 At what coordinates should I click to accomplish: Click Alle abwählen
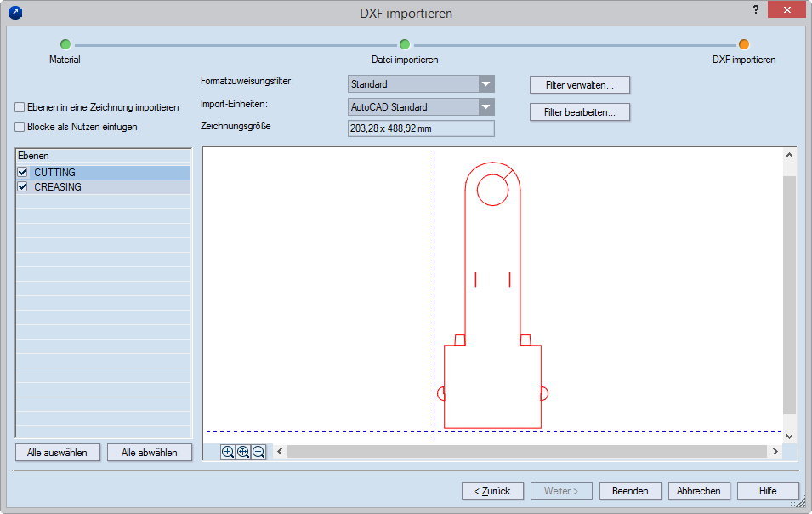click(x=149, y=453)
